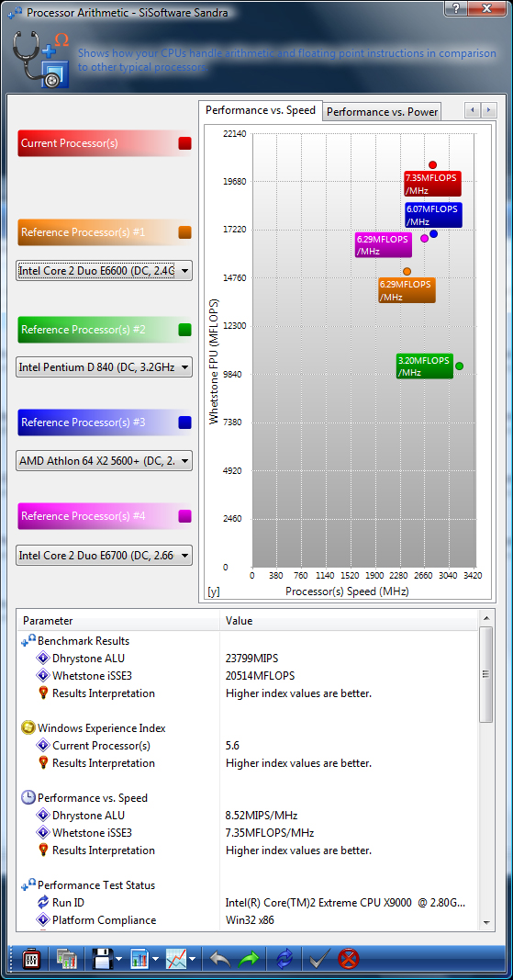This screenshot has width=513, height=980.
Task: Select the Intel(R) Core(TM)2 Extreme CPU X9000 value
Action: tap(346, 903)
